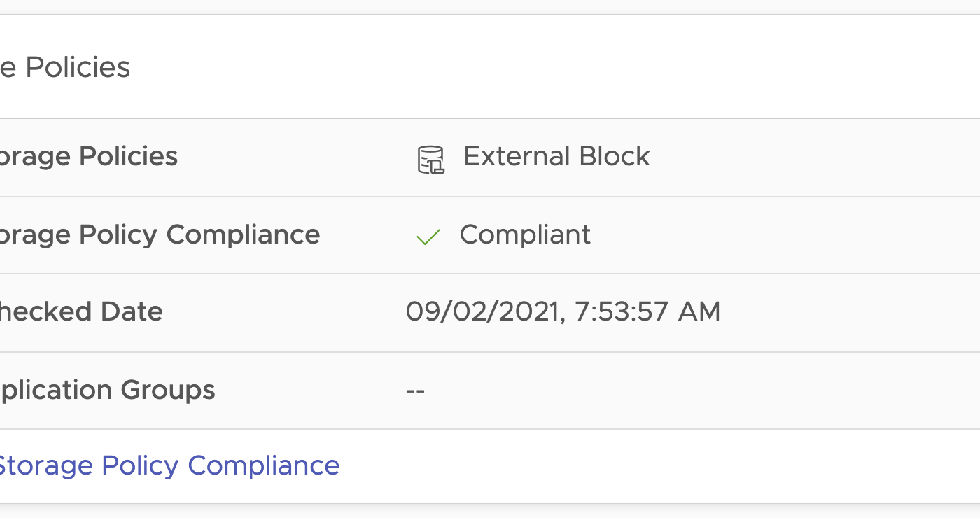Click the green Compliant checkmark icon
Viewport: 980px width, 518px height.
pyautogui.click(x=428, y=237)
